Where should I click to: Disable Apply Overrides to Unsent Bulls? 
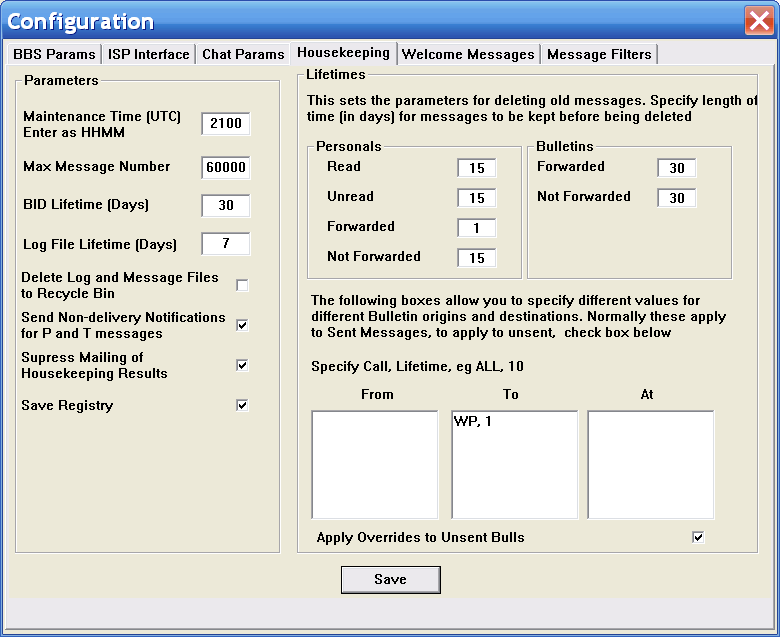[x=698, y=537]
